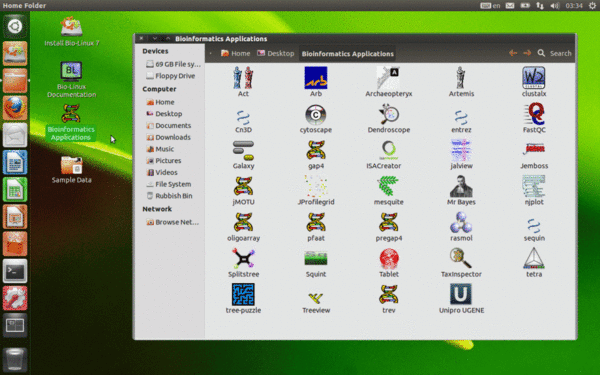Launch the Mr Bayes icon
This screenshot has width=600, height=375.
[461, 186]
